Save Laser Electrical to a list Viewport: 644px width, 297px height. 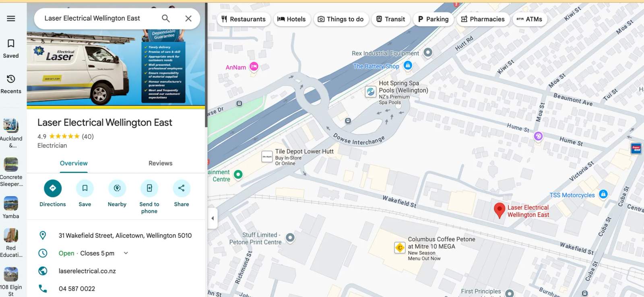85,188
